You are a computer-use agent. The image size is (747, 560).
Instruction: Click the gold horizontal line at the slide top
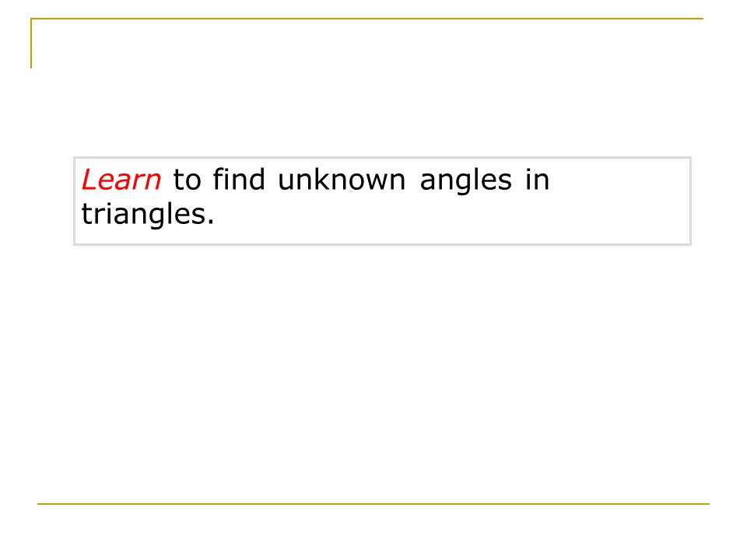(366, 19)
